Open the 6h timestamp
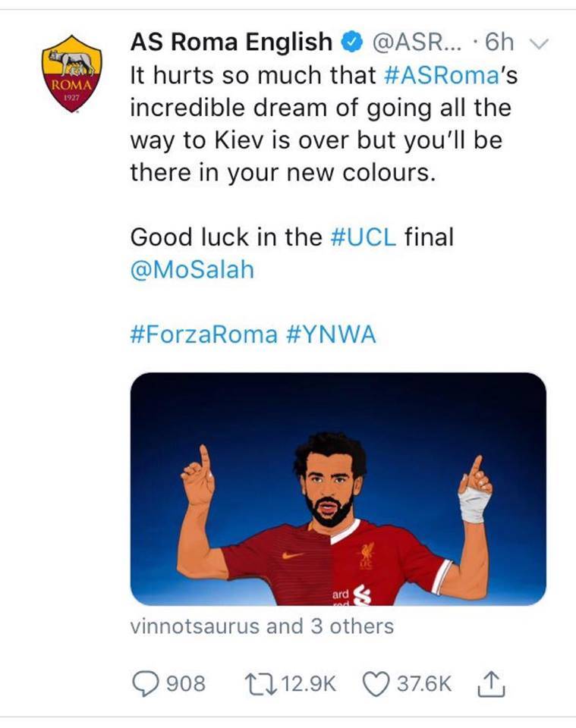The image size is (576, 728). pyautogui.click(x=499, y=42)
